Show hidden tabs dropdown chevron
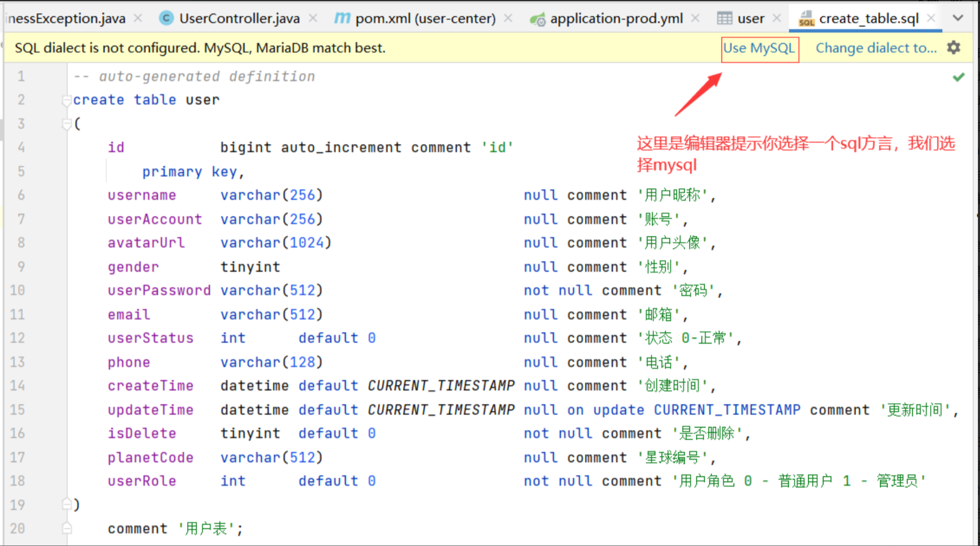This screenshot has width=980, height=546. pos(958,18)
